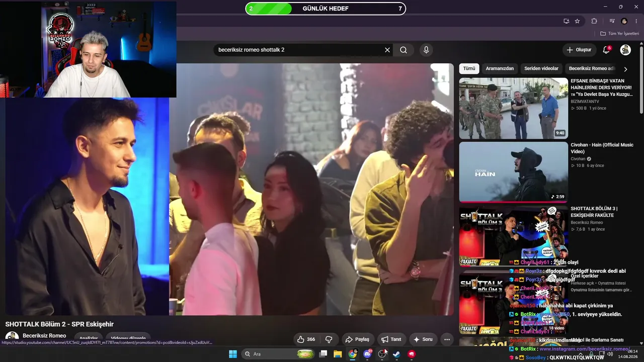The height and width of the screenshot is (362, 644).
Task: Select the Aramanızdan filter chip
Action: [x=500, y=68]
